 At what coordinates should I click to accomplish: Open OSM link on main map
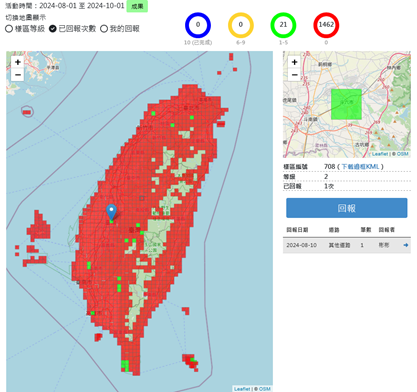265,389
